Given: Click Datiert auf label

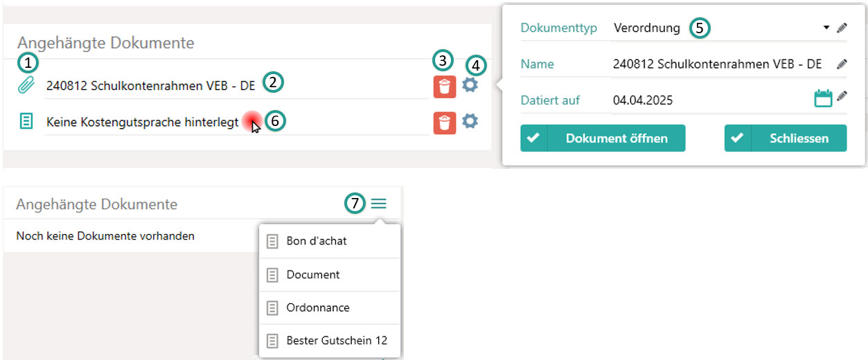Looking at the screenshot, I should 550,100.
